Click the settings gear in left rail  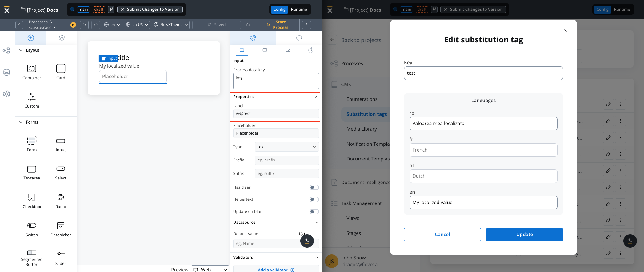(x=6, y=94)
